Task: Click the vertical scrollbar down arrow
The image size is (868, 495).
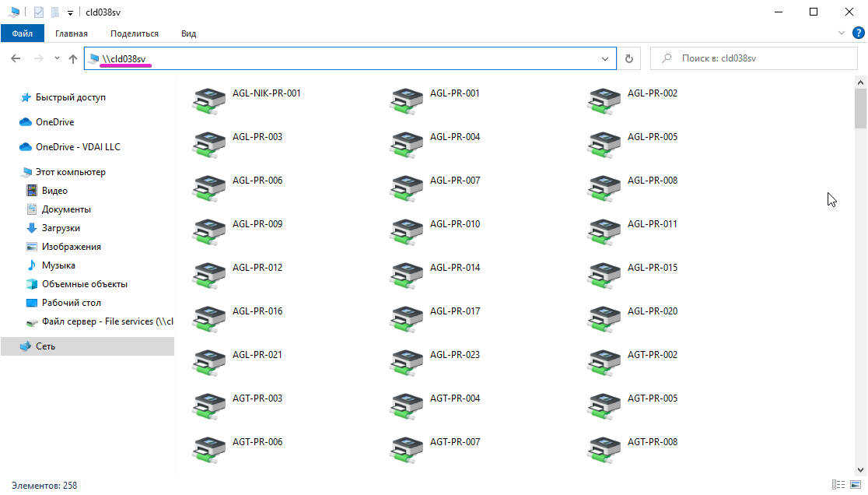Action: [x=860, y=469]
